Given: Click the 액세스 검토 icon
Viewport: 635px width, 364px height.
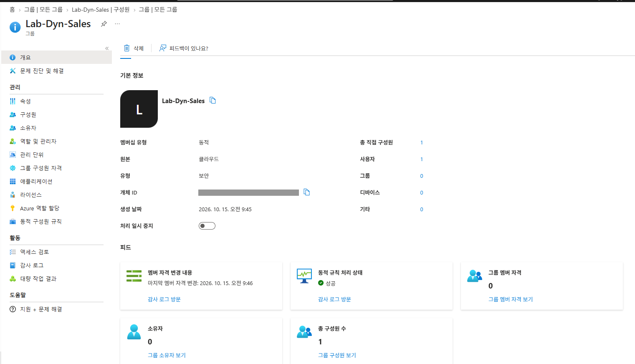Looking at the screenshot, I should (13, 252).
